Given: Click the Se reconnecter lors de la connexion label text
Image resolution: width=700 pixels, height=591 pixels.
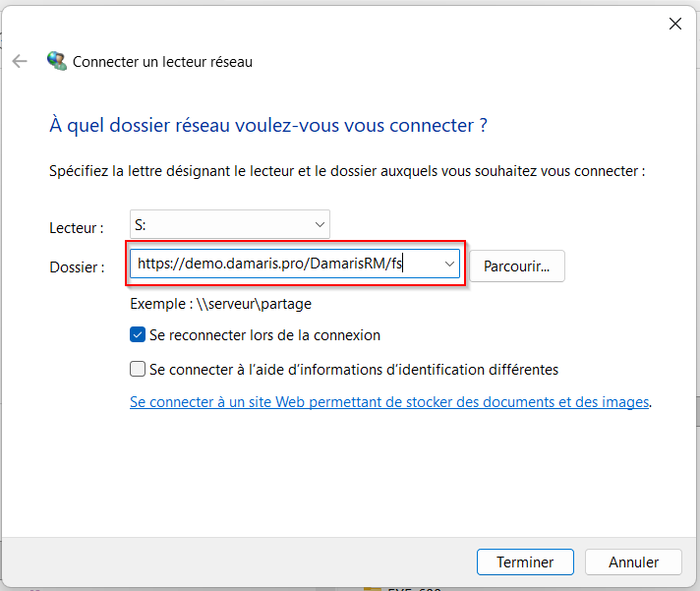Looking at the screenshot, I should (264, 335).
